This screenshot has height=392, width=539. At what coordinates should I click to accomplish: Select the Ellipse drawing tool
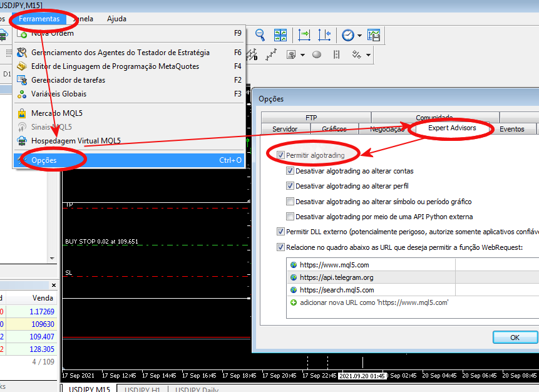click(x=317, y=54)
